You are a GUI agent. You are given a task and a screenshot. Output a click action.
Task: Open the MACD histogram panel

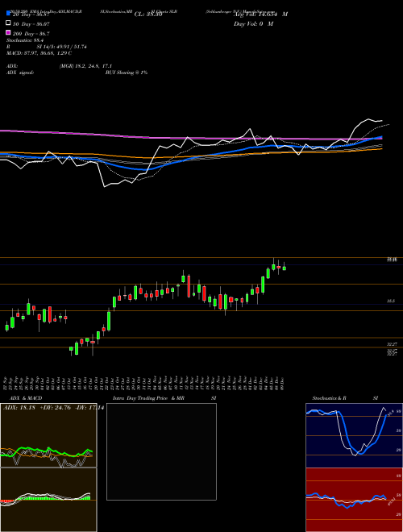pyautogui.click(x=48, y=500)
